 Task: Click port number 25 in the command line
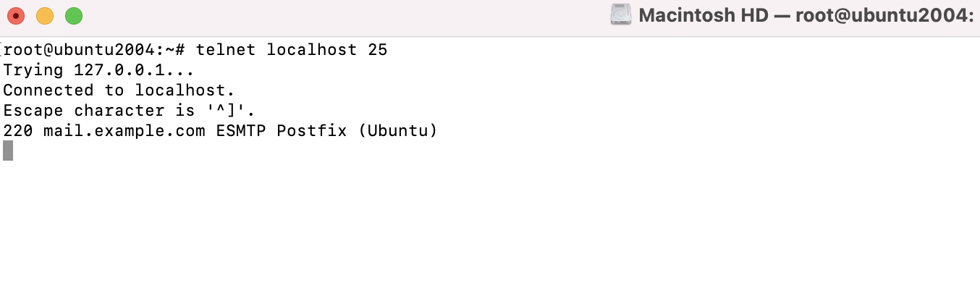[x=378, y=50]
